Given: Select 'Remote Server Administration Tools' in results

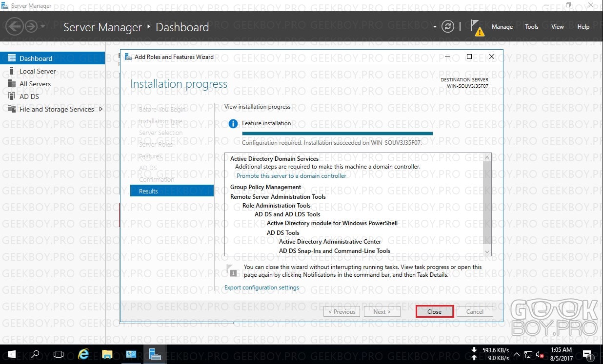Looking at the screenshot, I should pyautogui.click(x=278, y=197).
